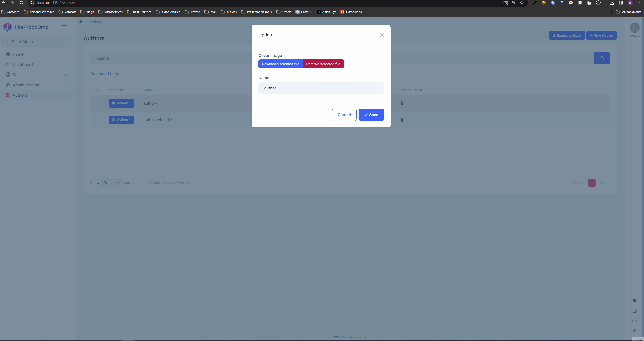Viewport: 644px width, 341px height.
Task: Open Actions dropdown for author-1
Action: (121, 103)
